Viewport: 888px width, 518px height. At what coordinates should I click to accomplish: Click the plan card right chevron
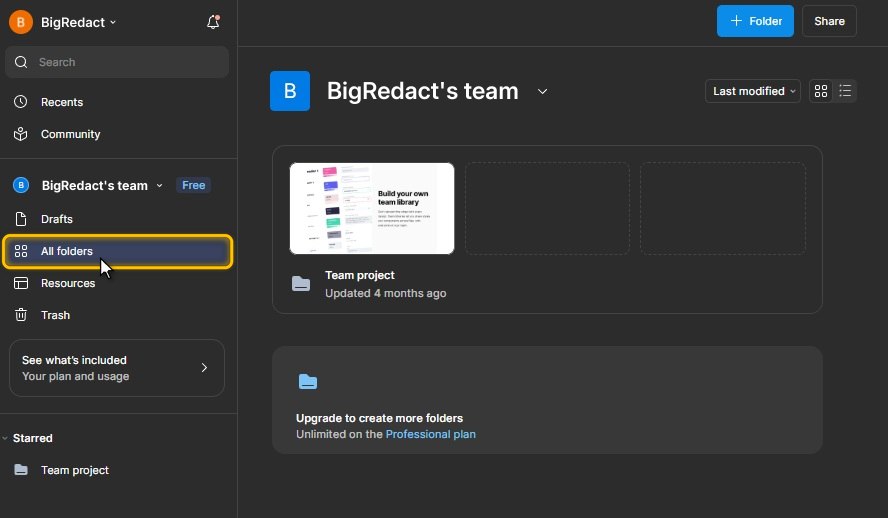(204, 368)
